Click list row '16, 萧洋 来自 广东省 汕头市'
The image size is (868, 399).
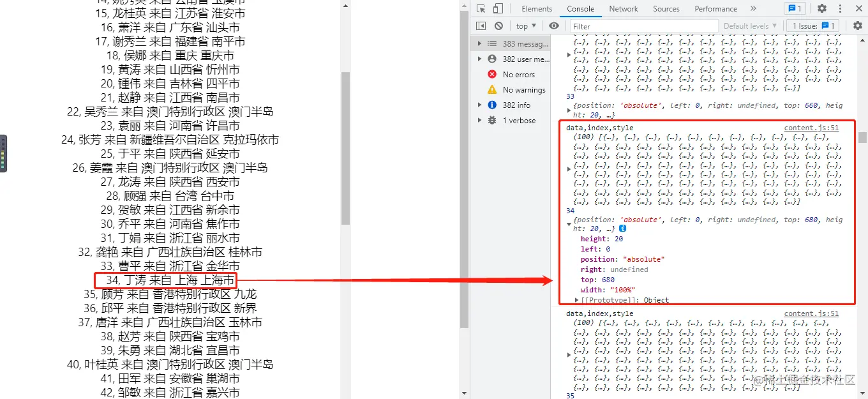pos(170,27)
